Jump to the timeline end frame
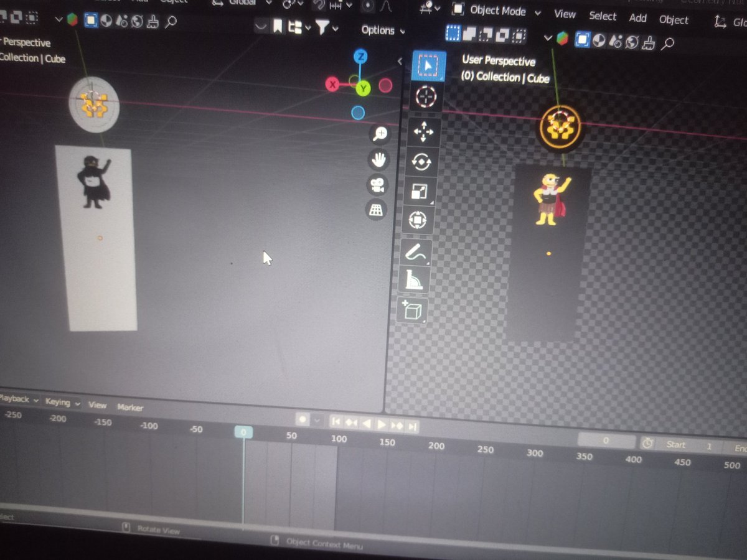The height and width of the screenshot is (560, 747). click(411, 427)
